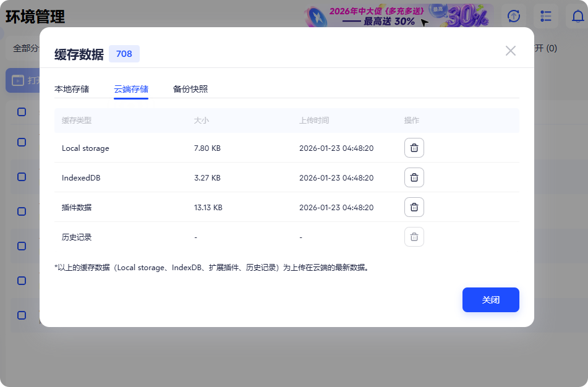Click the 2026年中大促 promotion banner

click(x=398, y=15)
